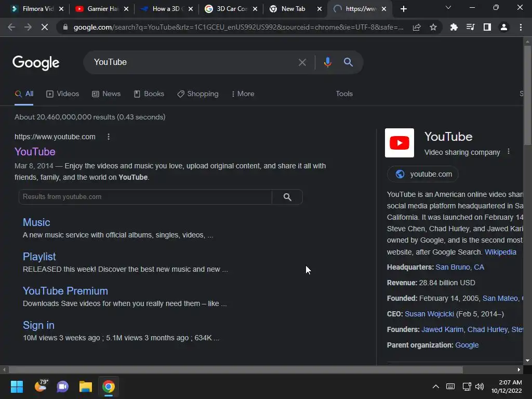Open the Susan Wojcicki link
The image size is (532, 399).
pos(429,314)
